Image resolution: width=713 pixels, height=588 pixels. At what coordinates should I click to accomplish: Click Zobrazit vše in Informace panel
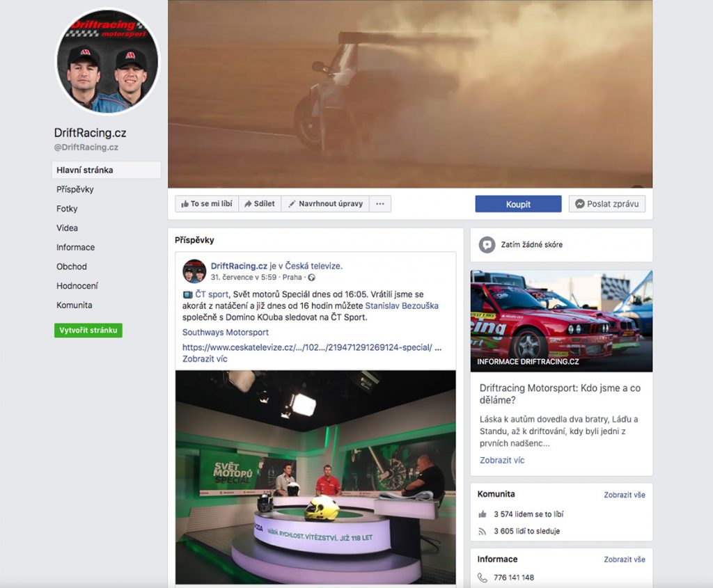pos(625,559)
